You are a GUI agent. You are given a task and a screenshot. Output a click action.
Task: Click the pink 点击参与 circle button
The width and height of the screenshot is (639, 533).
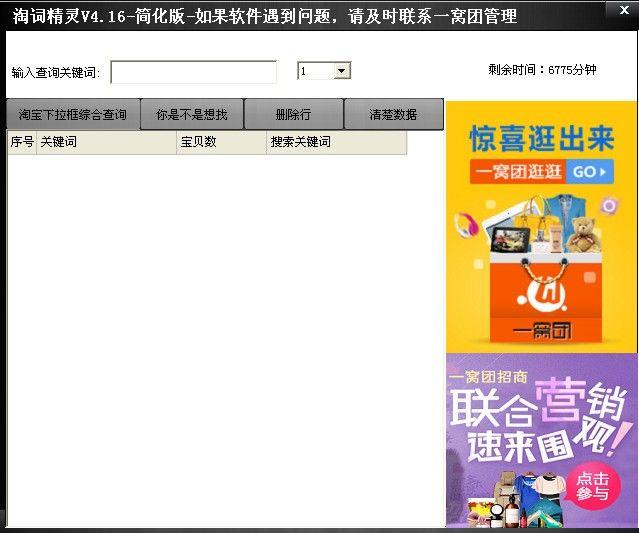[x=592, y=486]
